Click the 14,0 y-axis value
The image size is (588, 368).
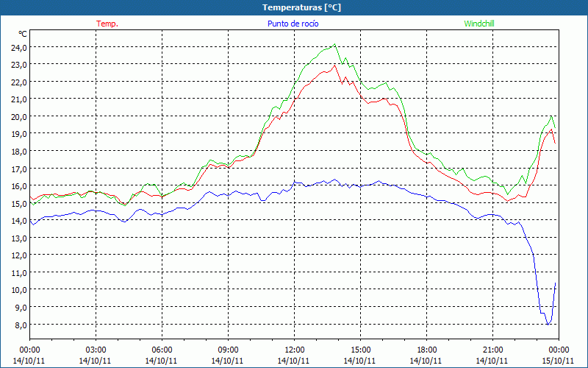(19, 221)
